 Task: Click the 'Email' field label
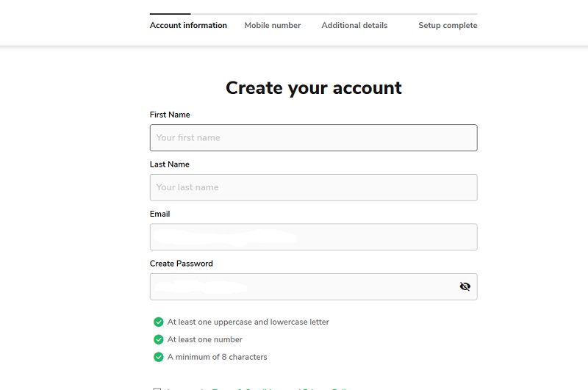pyautogui.click(x=159, y=214)
